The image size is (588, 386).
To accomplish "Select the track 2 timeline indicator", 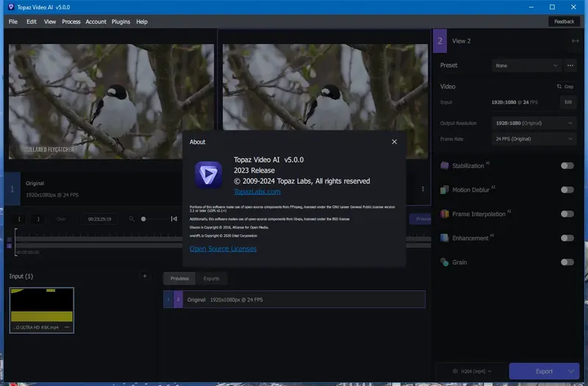I will click(x=10, y=246).
